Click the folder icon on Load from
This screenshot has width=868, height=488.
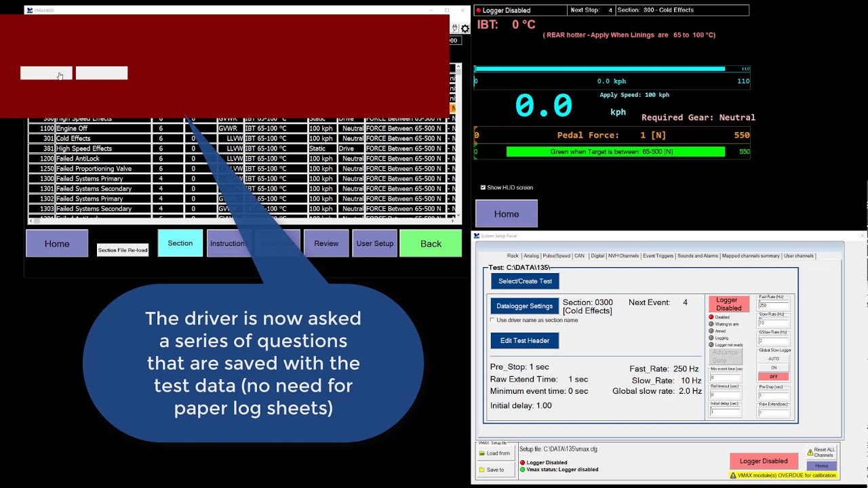point(482,453)
